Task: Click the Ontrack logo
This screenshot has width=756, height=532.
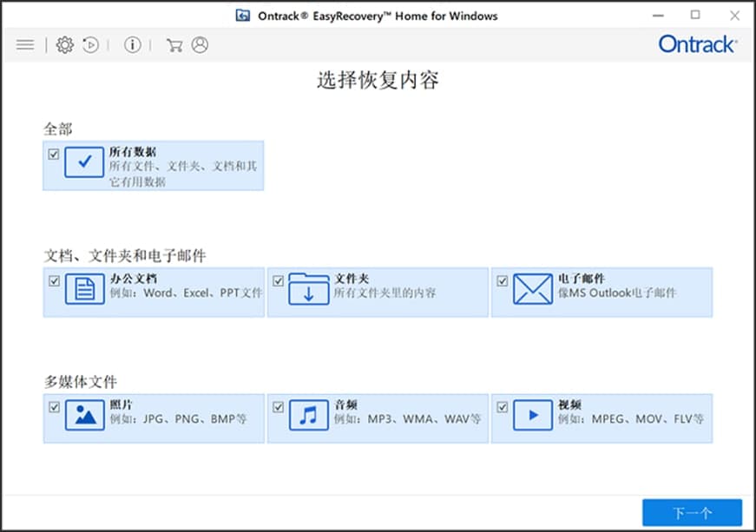Action: click(x=698, y=44)
